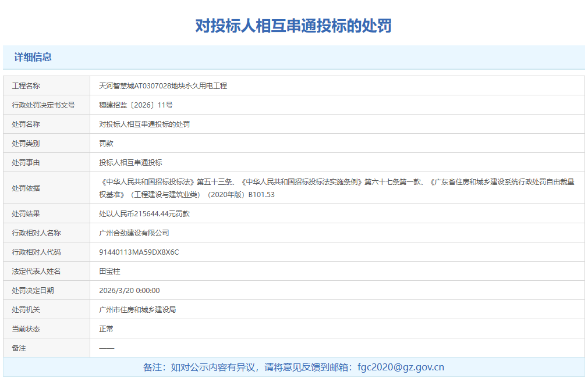Screen dimensions: 588x382
Task: Click the decision date 2026/3/20 0:00:00
Action: coord(129,290)
